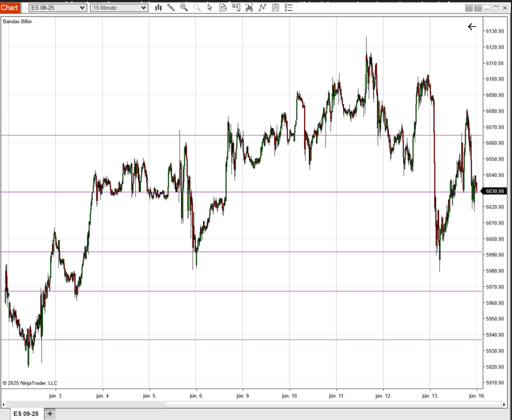Select the cursor pointer tool
The image size is (512, 420).
210,7
